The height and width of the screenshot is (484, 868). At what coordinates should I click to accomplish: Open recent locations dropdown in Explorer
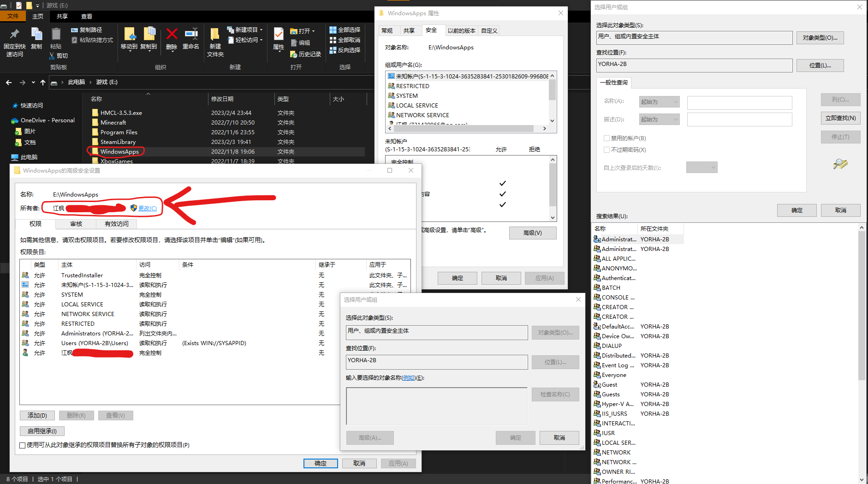(33, 82)
